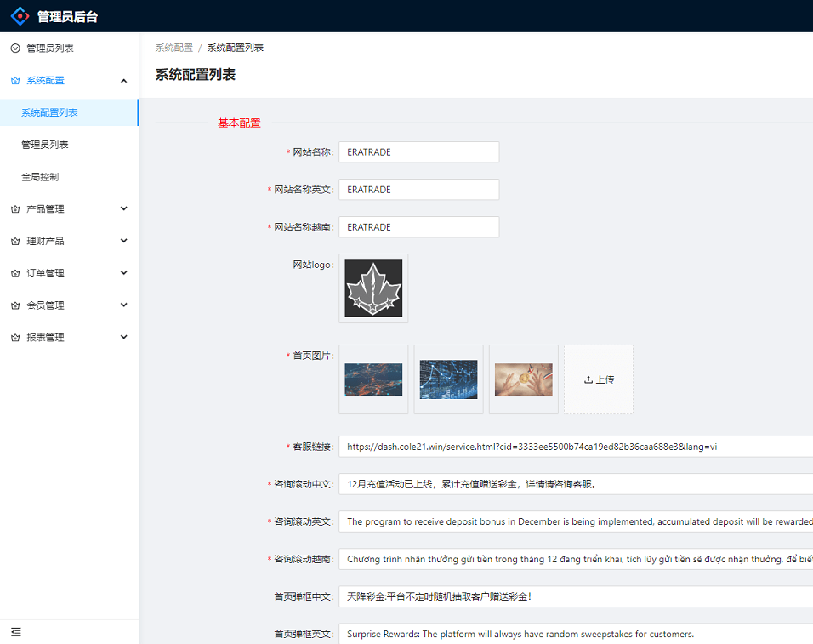Expand the 产品管理 submenu chevron
Screen dimensions: 813x644
pyautogui.click(x=124, y=209)
